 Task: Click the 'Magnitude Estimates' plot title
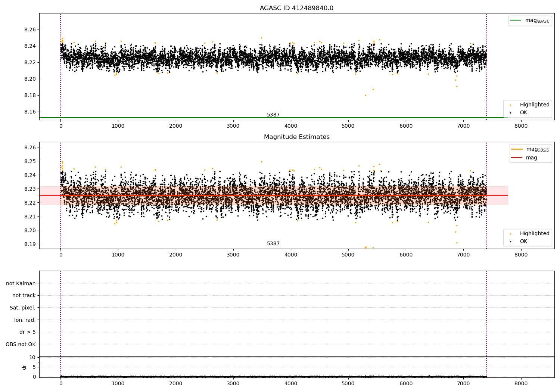coord(296,137)
